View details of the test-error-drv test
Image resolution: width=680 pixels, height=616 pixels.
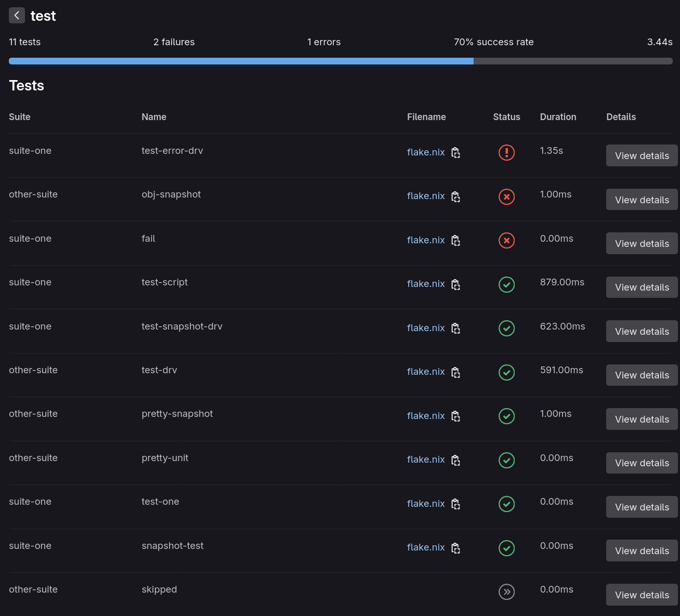[x=642, y=155]
